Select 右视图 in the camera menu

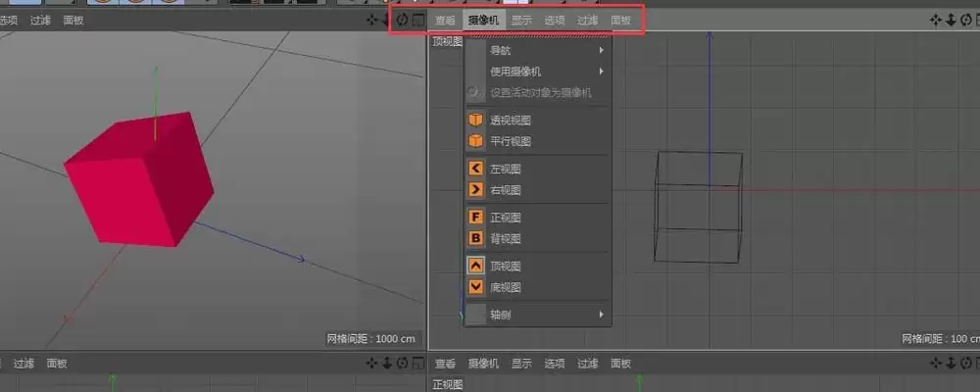537,190
